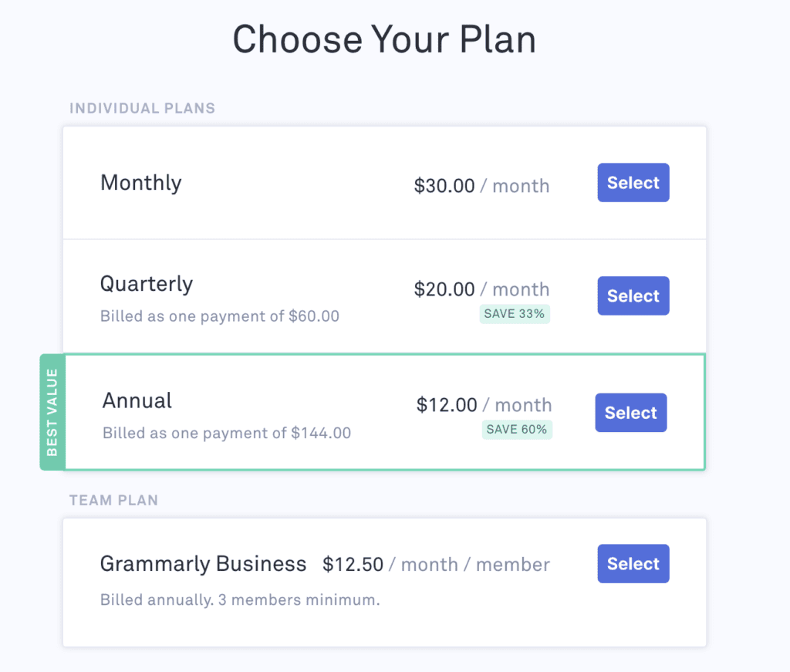Image resolution: width=790 pixels, height=672 pixels.
Task: Click 'Billed as one payment of $144.00' text
Action: pyautogui.click(x=227, y=434)
